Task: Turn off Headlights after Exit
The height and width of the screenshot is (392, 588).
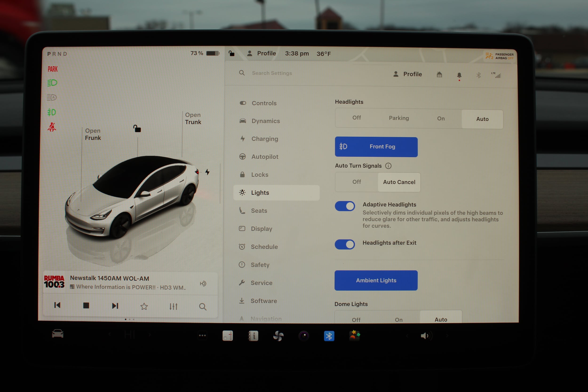Action: [x=345, y=244]
